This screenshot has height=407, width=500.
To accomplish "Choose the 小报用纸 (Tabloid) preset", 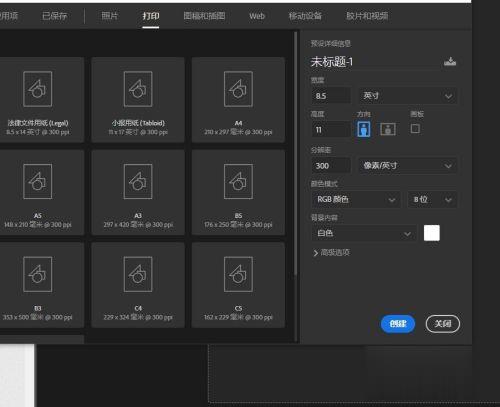I will point(138,100).
